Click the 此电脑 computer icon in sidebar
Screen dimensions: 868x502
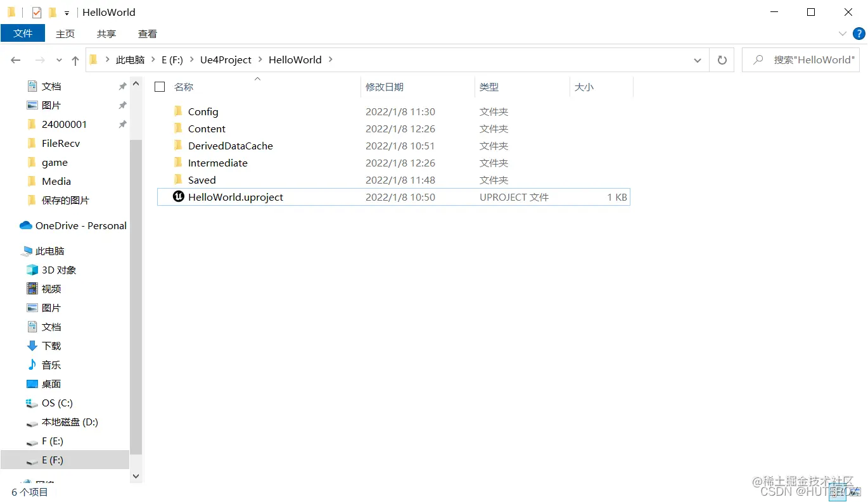tap(27, 251)
